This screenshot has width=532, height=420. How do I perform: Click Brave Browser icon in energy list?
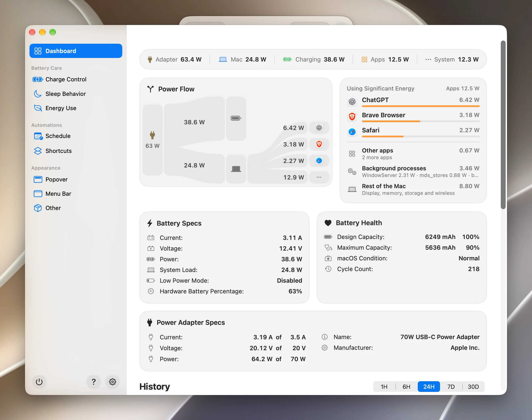click(352, 117)
